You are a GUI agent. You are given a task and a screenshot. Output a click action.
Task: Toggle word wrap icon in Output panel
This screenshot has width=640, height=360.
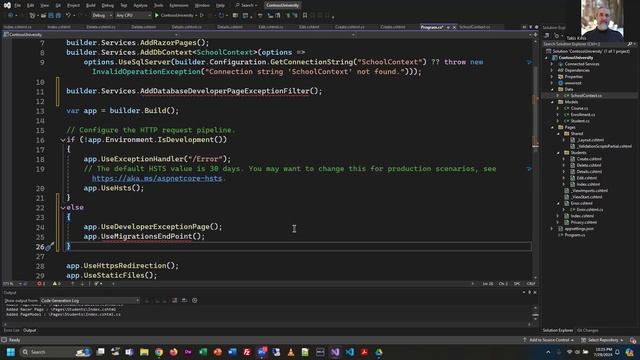pos(184,300)
